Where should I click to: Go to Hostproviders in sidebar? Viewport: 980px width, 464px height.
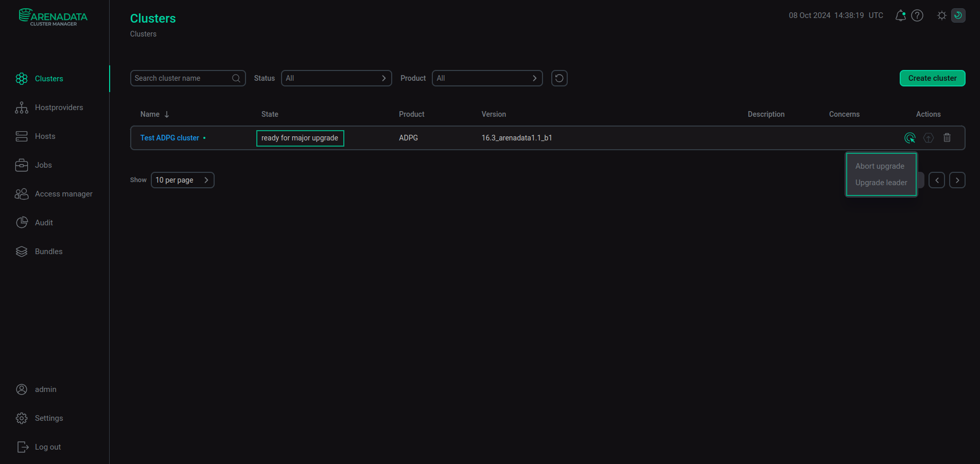59,108
